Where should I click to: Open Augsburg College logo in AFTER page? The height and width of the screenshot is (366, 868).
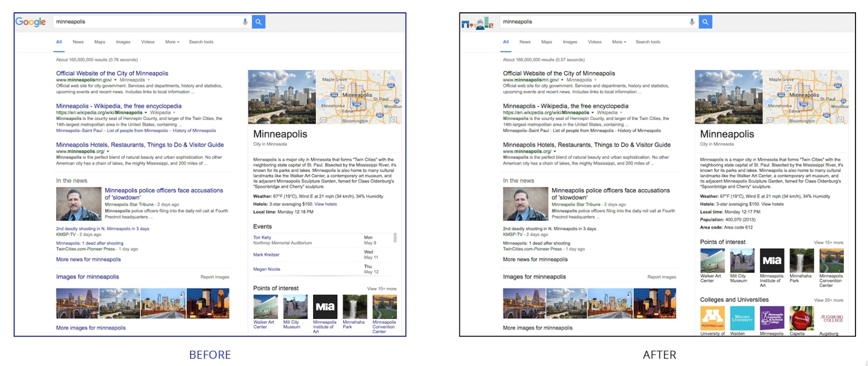(831, 318)
